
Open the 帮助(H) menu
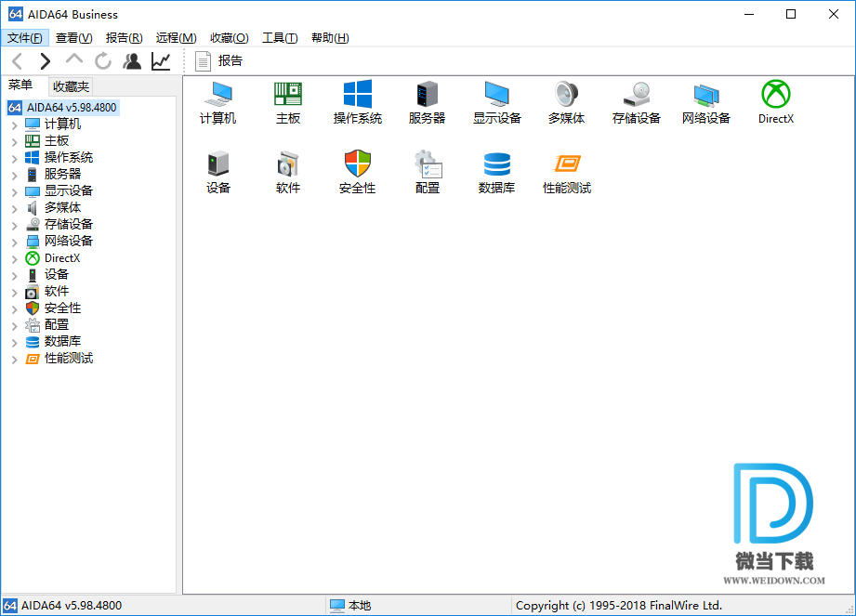pos(330,38)
